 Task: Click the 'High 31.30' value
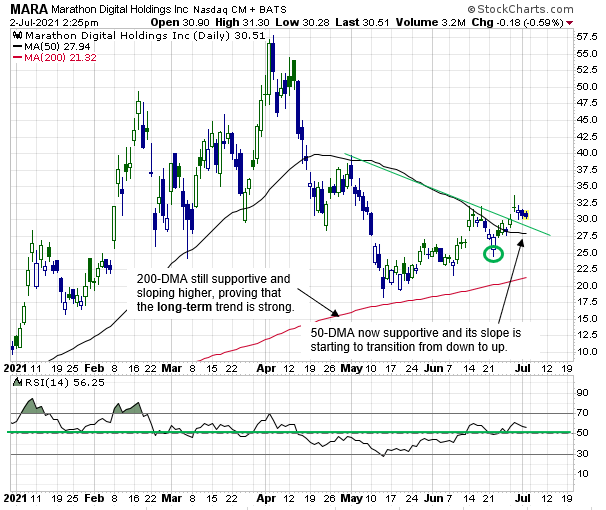(x=242, y=22)
